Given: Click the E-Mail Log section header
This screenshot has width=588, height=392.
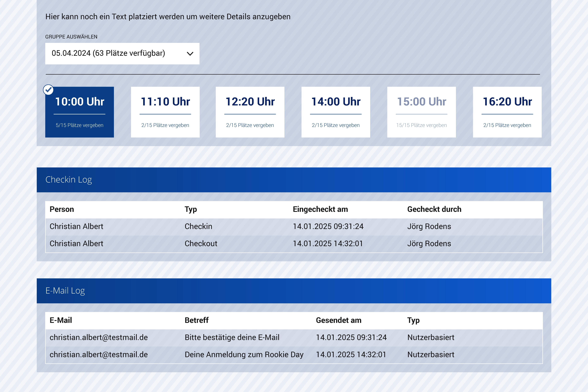Looking at the screenshot, I should [x=65, y=291].
